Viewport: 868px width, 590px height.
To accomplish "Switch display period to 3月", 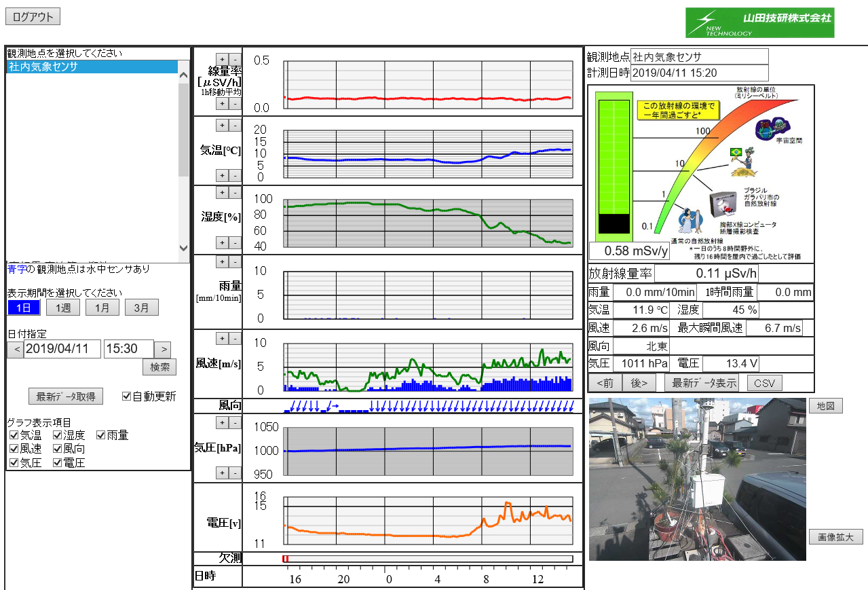I will pos(141,308).
